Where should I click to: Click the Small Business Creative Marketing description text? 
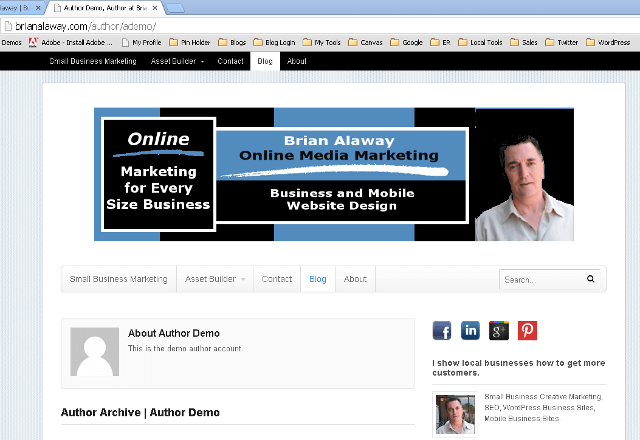point(543,407)
